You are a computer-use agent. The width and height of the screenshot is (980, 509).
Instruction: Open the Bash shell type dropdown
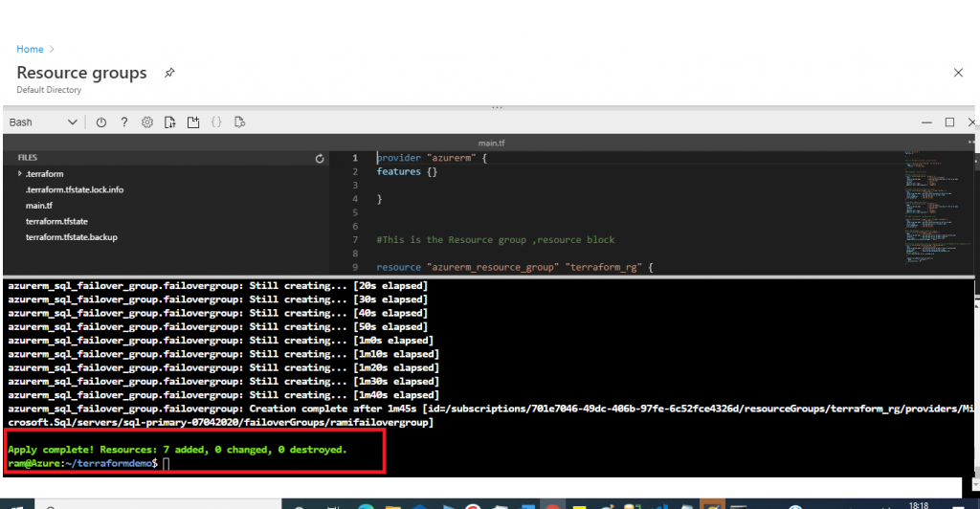43,122
